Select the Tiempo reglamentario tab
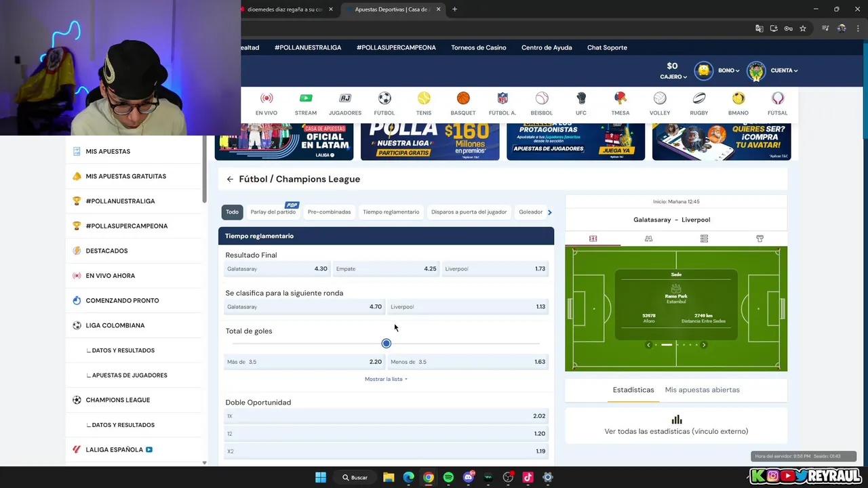The image size is (868, 488). 391,212
